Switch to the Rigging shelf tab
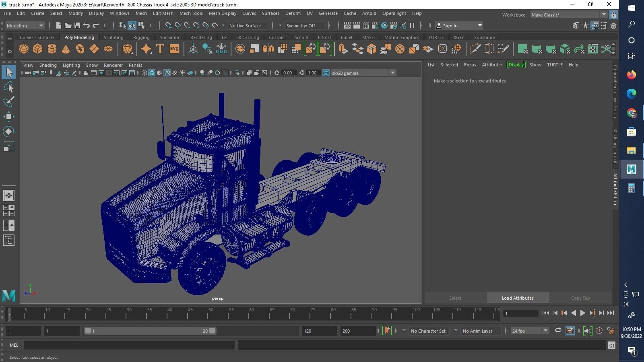 point(141,37)
